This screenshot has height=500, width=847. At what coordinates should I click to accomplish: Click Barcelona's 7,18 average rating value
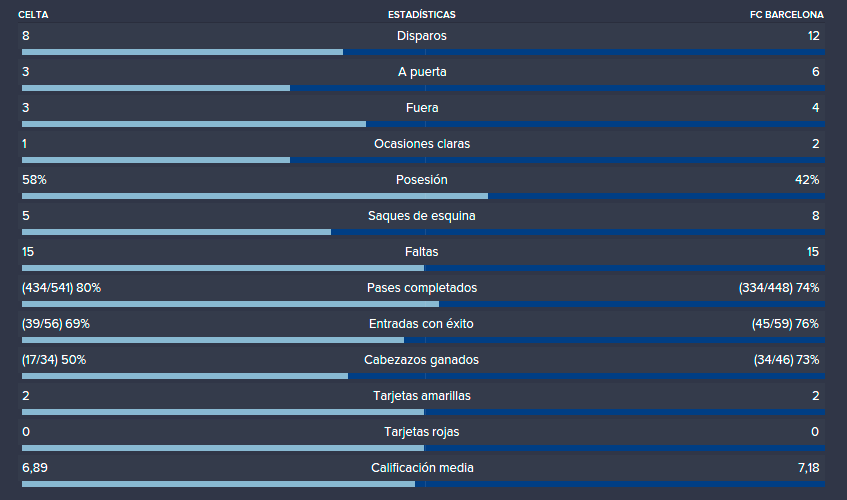click(x=808, y=468)
